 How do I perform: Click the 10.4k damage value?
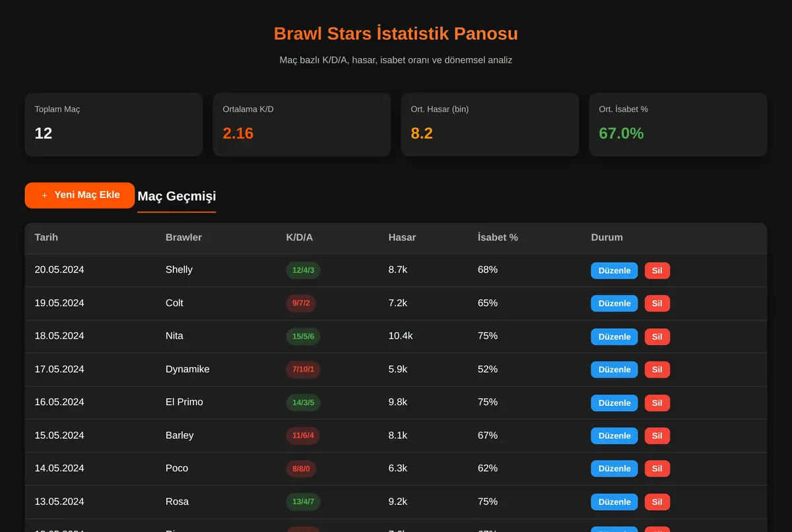click(x=401, y=336)
